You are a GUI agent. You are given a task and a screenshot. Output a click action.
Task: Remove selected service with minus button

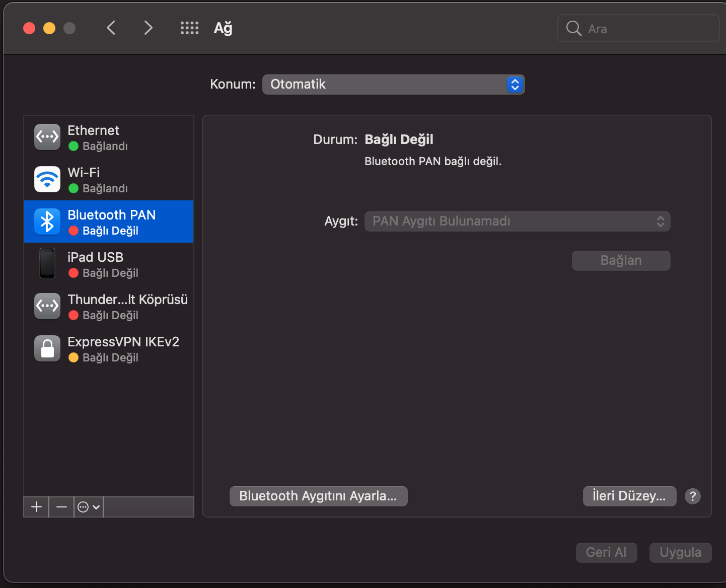click(61, 507)
